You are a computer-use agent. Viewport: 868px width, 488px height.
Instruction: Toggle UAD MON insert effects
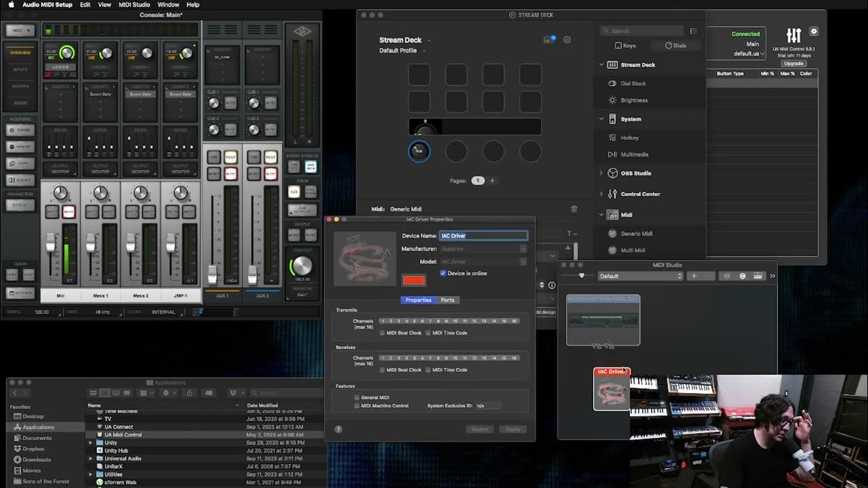click(x=311, y=166)
